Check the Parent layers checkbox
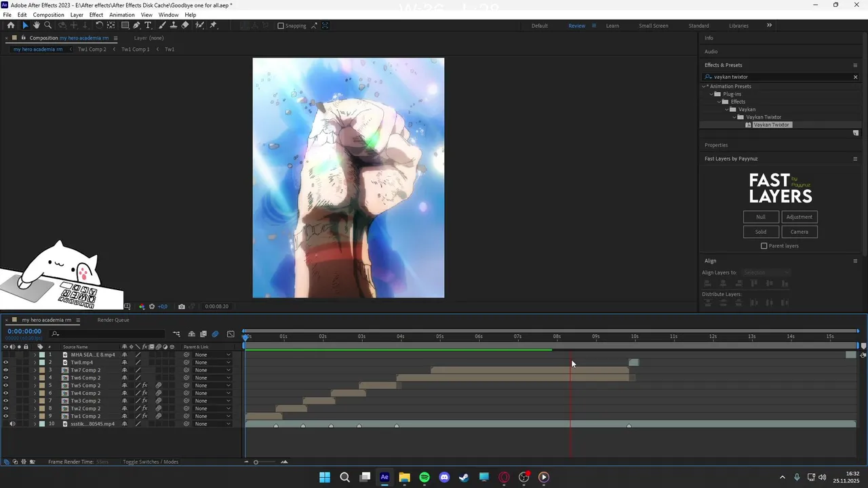Screen dimensions: 868x488 pos(764,246)
